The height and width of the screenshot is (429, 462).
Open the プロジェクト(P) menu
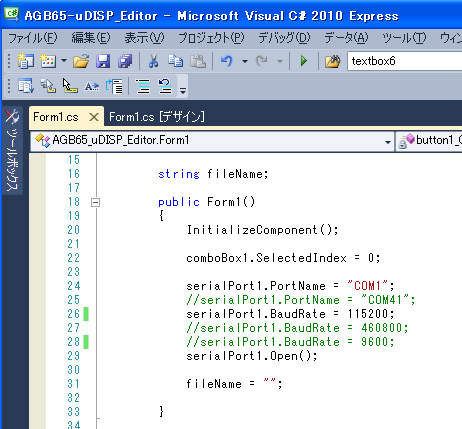pyautogui.click(x=211, y=38)
